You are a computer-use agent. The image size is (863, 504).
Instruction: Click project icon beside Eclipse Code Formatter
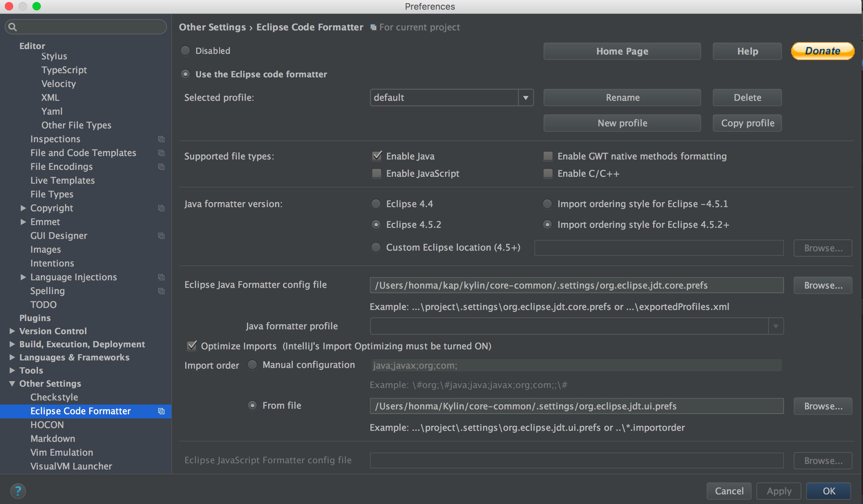point(161,411)
